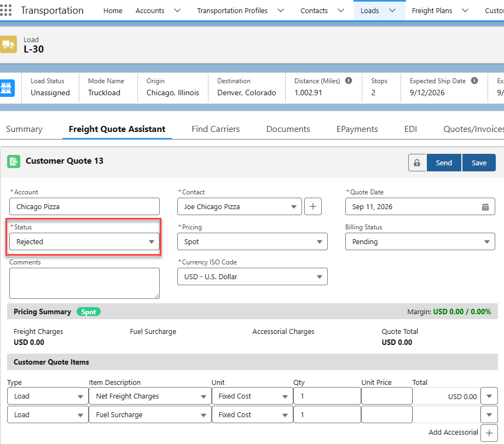
Task: Click Add Accessorial plus button
Action: pos(489,433)
